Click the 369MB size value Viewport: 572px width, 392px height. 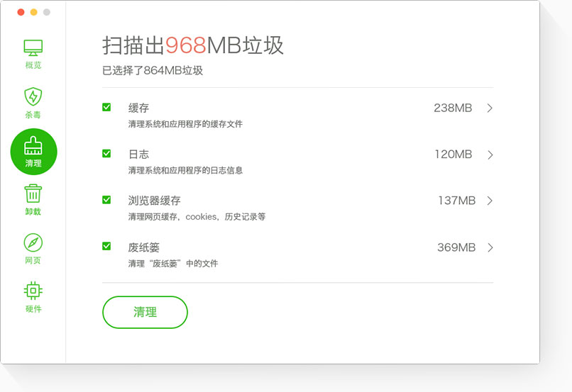pyautogui.click(x=456, y=247)
